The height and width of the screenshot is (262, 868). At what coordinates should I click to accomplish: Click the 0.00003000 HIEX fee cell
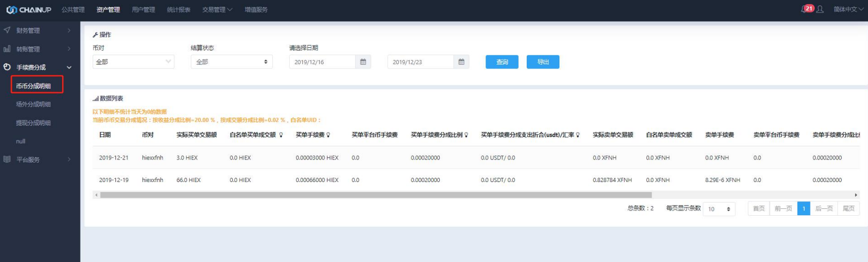click(317, 158)
